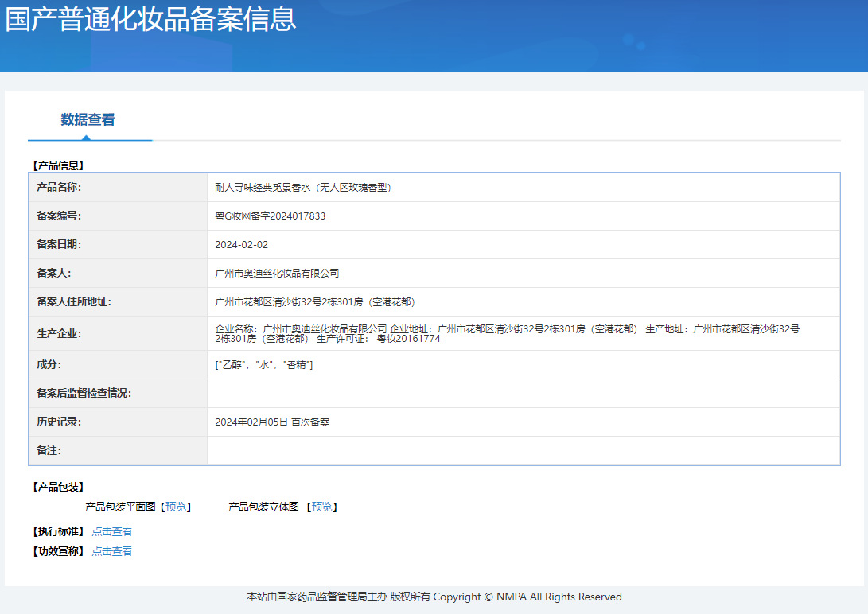The height and width of the screenshot is (614, 868).
Task: Click the page title 国产普通化妆品备案信息
Action: click(150, 19)
